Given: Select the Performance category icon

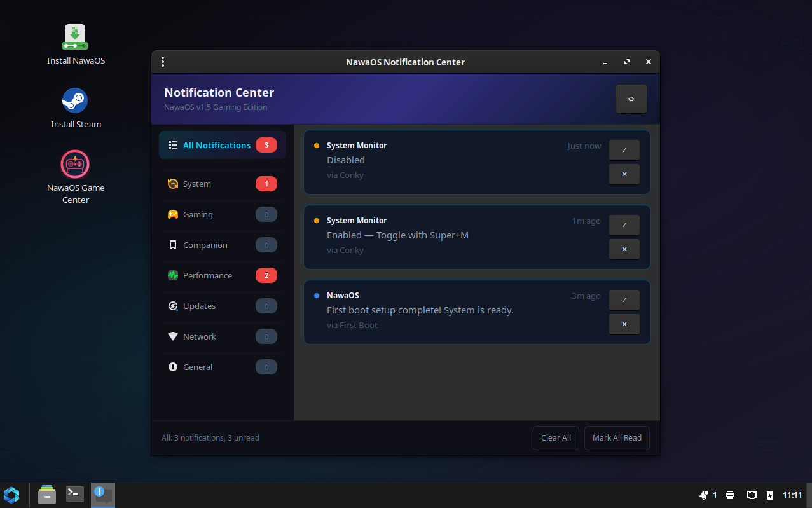Looking at the screenshot, I should point(173,275).
